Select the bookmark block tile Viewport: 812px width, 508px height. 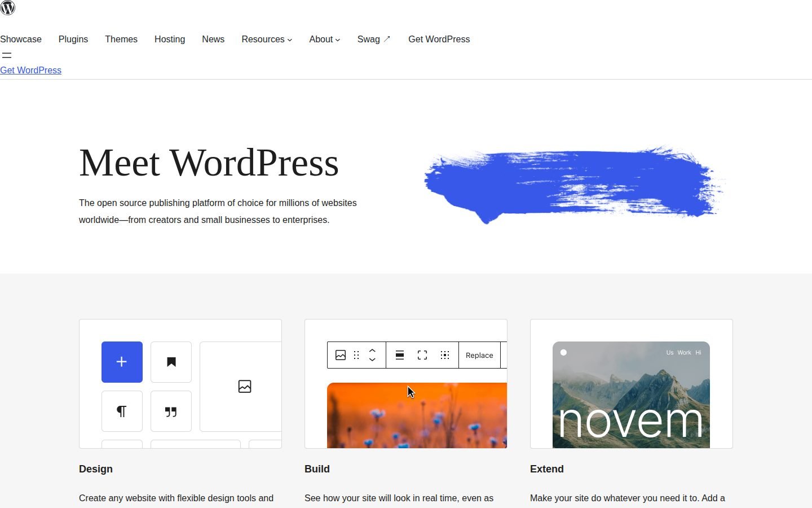tap(171, 362)
